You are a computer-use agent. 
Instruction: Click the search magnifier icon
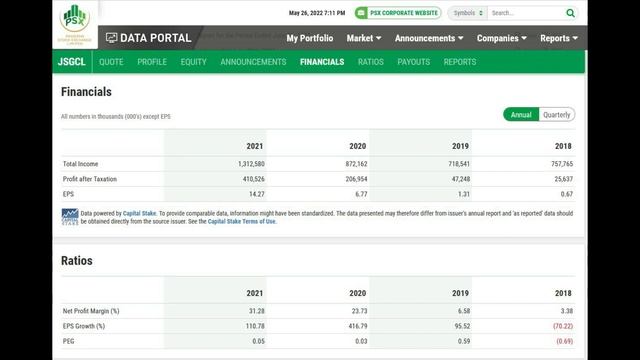click(570, 13)
